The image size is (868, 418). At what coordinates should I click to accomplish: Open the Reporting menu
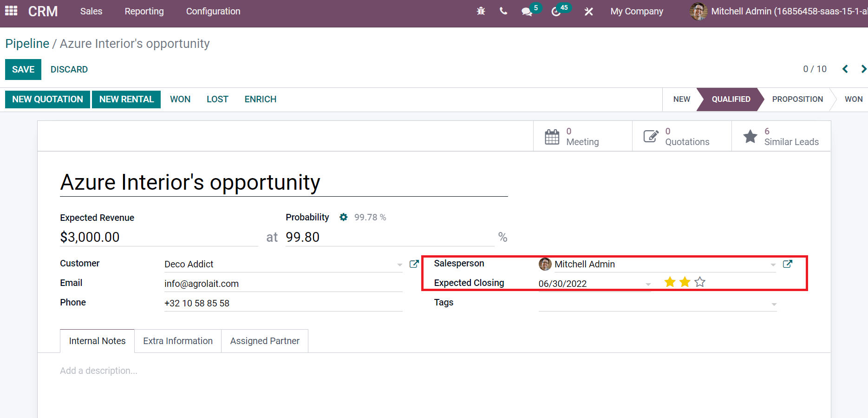click(x=144, y=11)
